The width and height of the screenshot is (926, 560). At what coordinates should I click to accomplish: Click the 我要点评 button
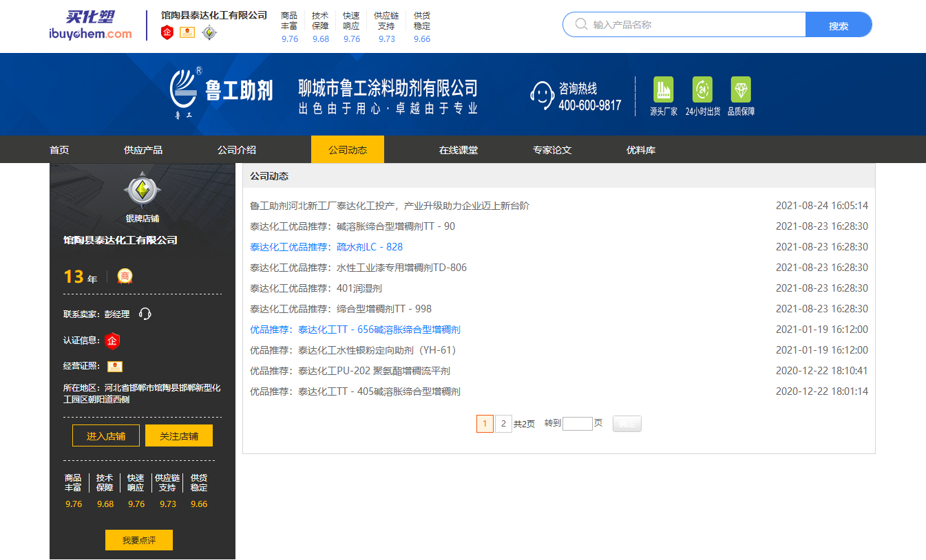[x=139, y=540]
